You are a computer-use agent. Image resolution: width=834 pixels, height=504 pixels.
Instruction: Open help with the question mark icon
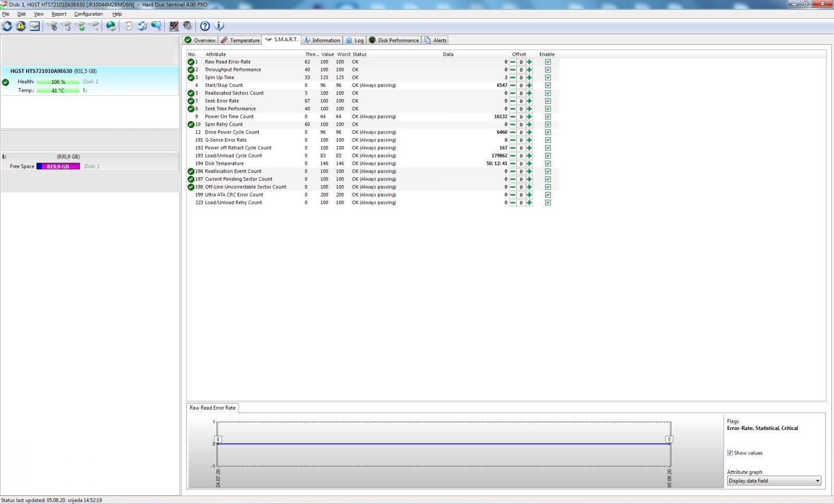tap(205, 26)
